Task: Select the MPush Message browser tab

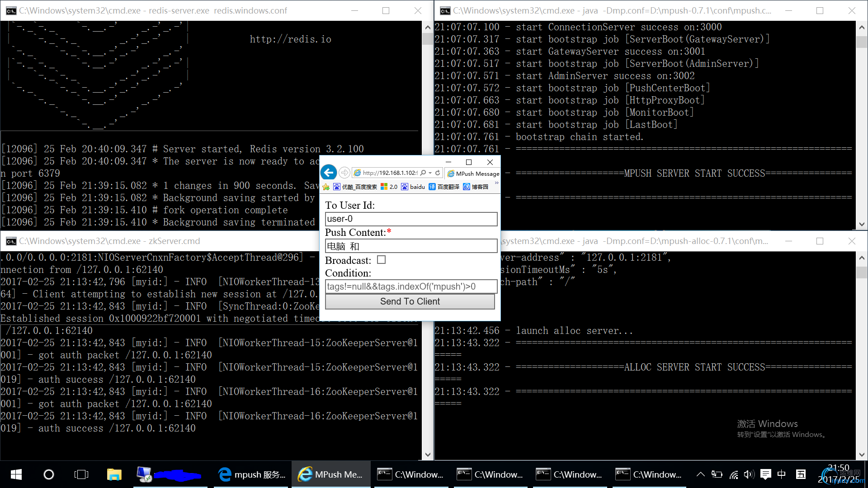Action: pos(473,174)
